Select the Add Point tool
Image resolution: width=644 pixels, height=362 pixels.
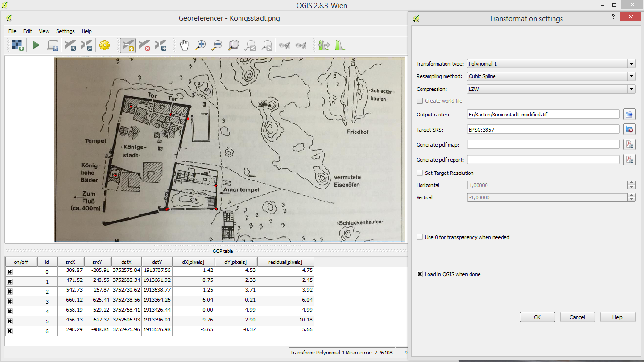[127, 45]
